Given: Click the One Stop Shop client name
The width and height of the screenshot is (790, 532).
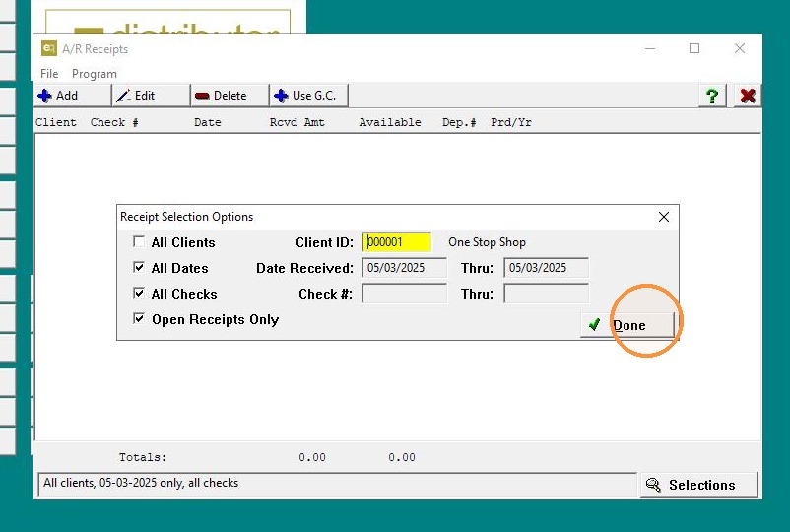Looking at the screenshot, I should [487, 242].
